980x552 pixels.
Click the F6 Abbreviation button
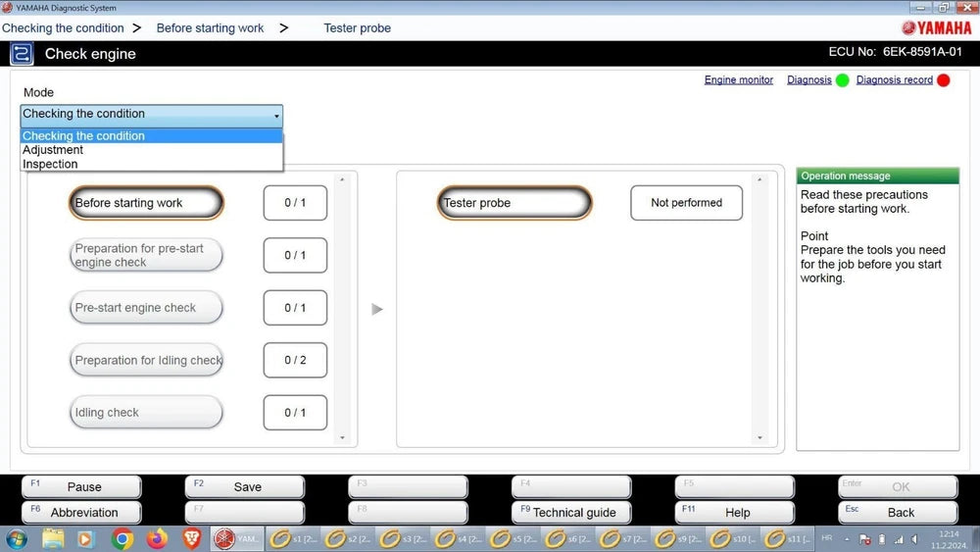(x=81, y=512)
